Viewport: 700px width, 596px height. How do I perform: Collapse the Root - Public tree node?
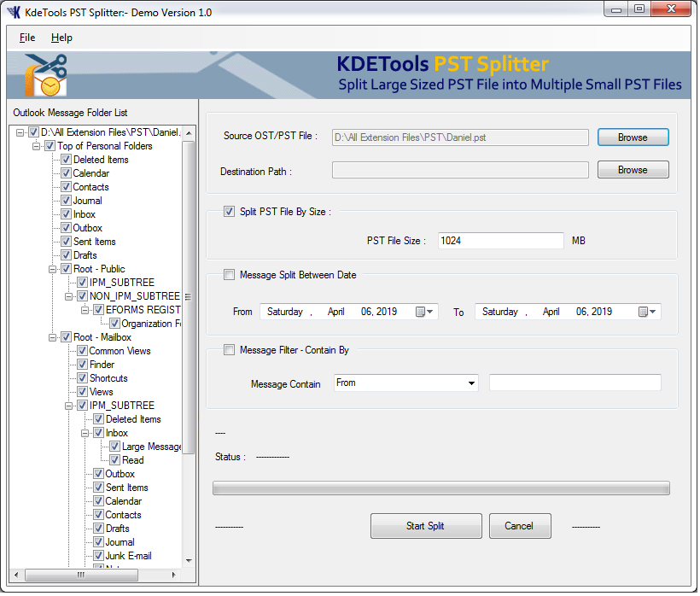click(53, 269)
